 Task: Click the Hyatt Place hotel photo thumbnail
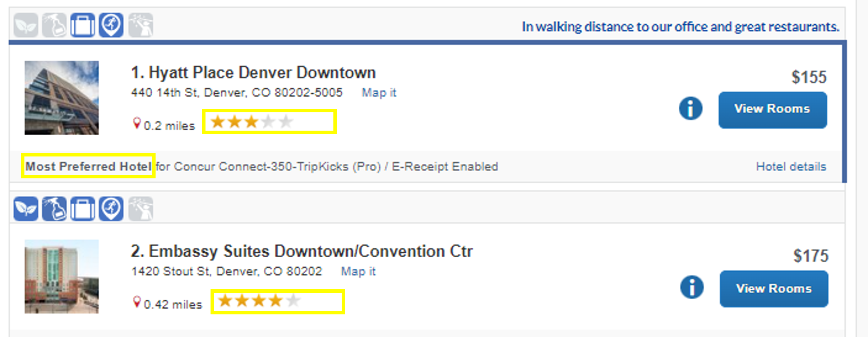coord(61,98)
